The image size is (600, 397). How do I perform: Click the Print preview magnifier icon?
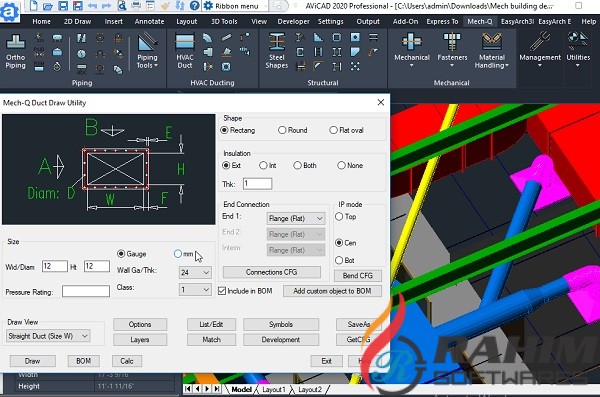pos(122,6)
